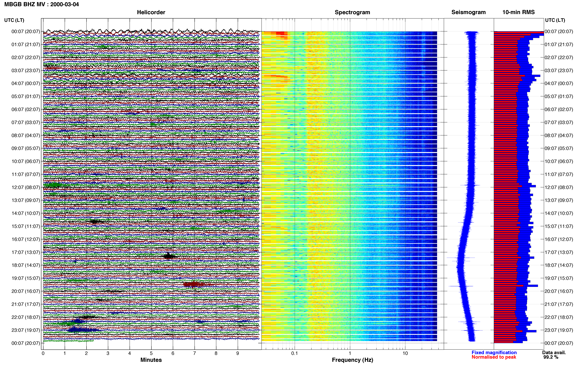Select the 'Helicorder' panel heading
588x368 pixels.
pyautogui.click(x=151, y=12)
